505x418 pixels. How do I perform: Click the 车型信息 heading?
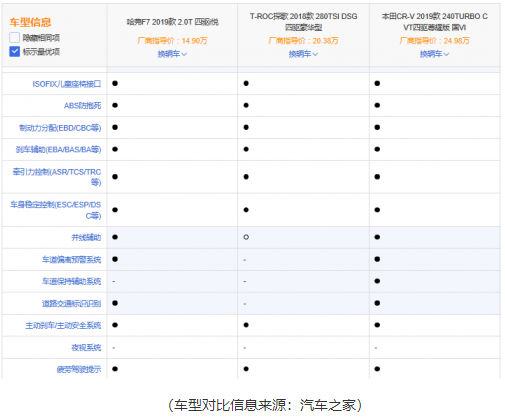(x=30, y=22)
